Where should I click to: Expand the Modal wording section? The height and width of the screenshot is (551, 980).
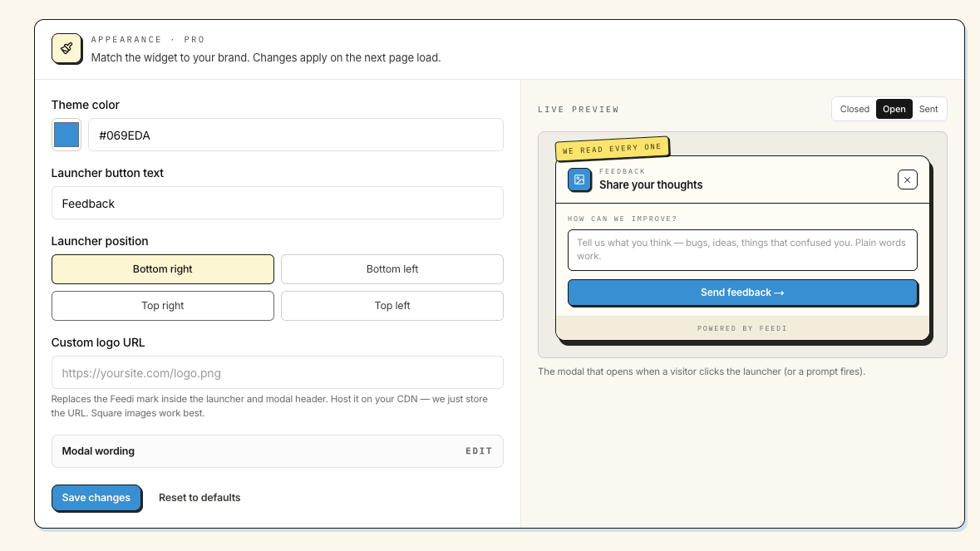click(x=277, y=451)
